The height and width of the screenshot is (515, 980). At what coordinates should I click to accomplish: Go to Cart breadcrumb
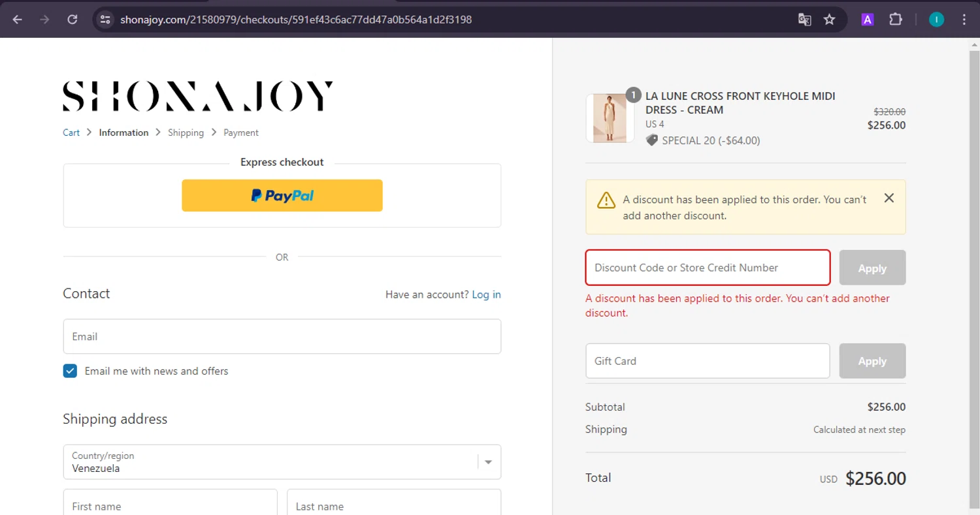coord(71,133)
